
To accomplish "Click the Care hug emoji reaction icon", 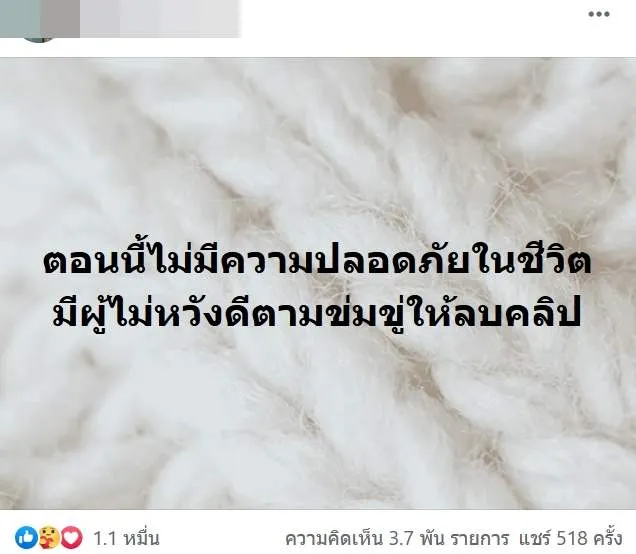I will 49,538.
